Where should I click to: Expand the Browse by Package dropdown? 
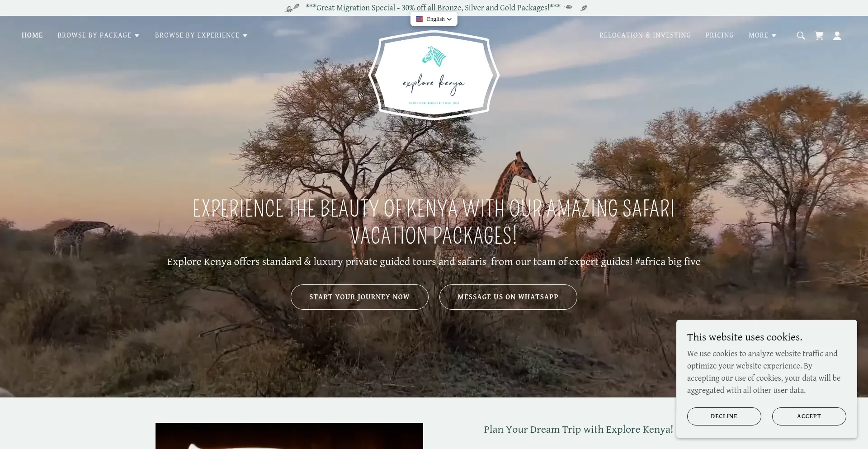click(x=99, y=35)
